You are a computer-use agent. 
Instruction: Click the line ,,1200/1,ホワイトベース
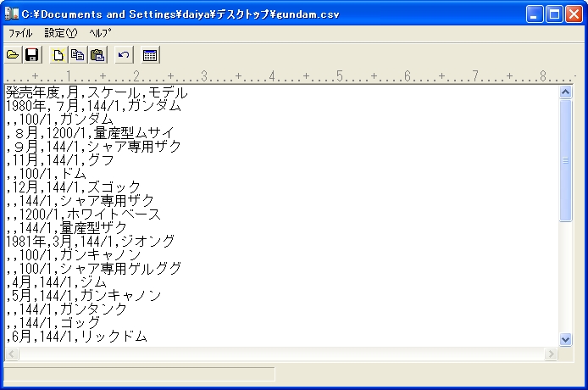point(83,214)
